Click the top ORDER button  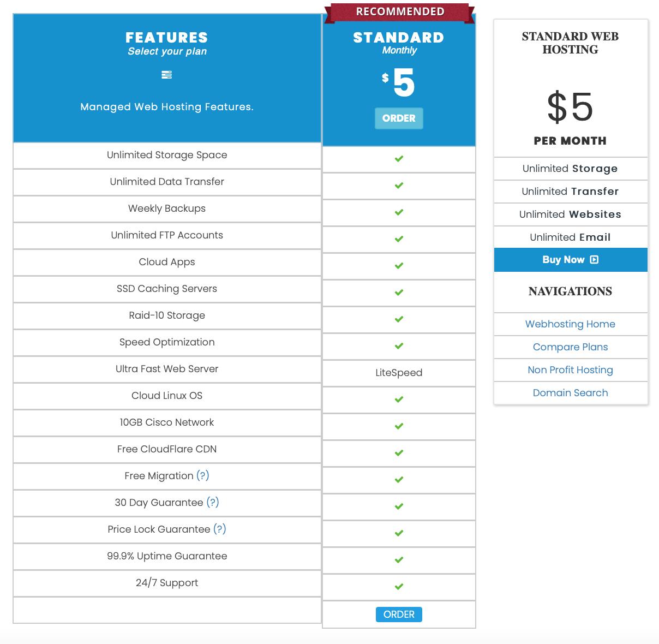399,118
